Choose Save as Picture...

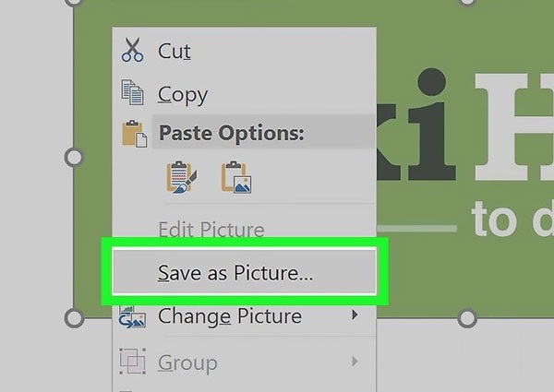(x=236, y=273)
